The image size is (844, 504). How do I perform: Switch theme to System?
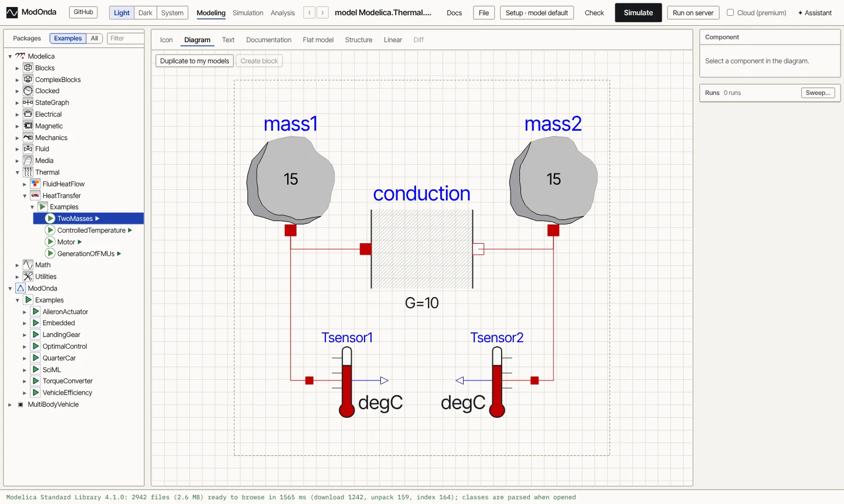click(172, 13)
